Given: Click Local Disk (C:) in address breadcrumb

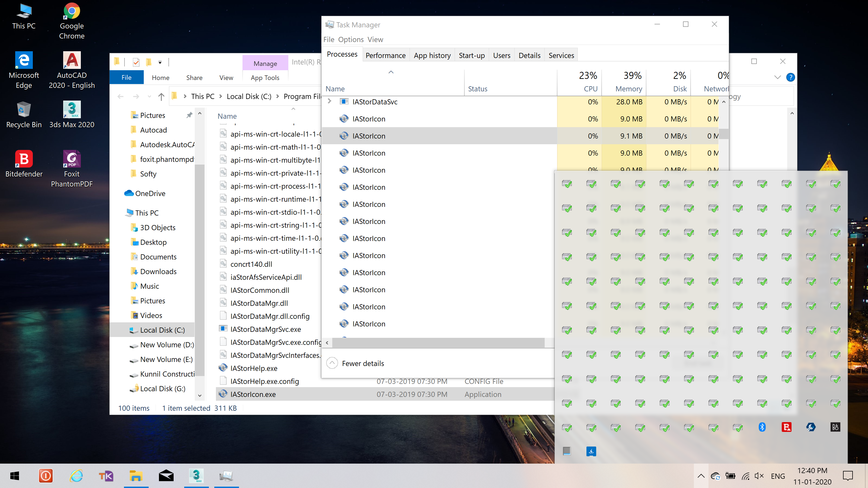Looking at the screenshot, I should 249,96.
